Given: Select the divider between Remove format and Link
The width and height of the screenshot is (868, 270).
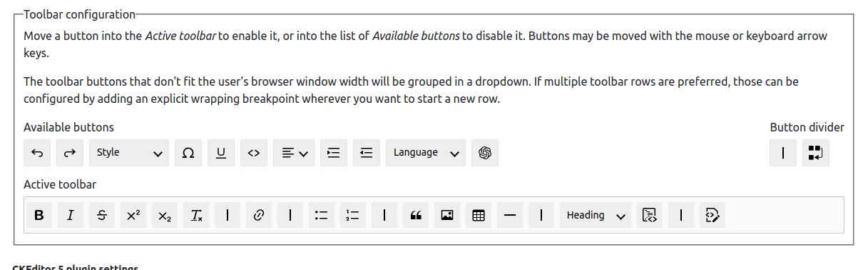Looking at the screenshot, I should pyautogui.click(x=228, y=215).
